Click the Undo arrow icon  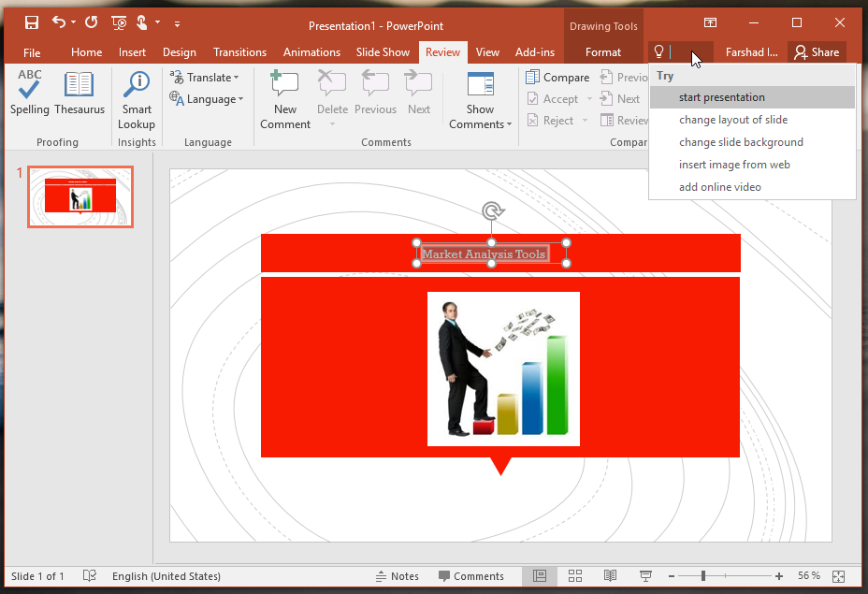(x=59, y=22)
